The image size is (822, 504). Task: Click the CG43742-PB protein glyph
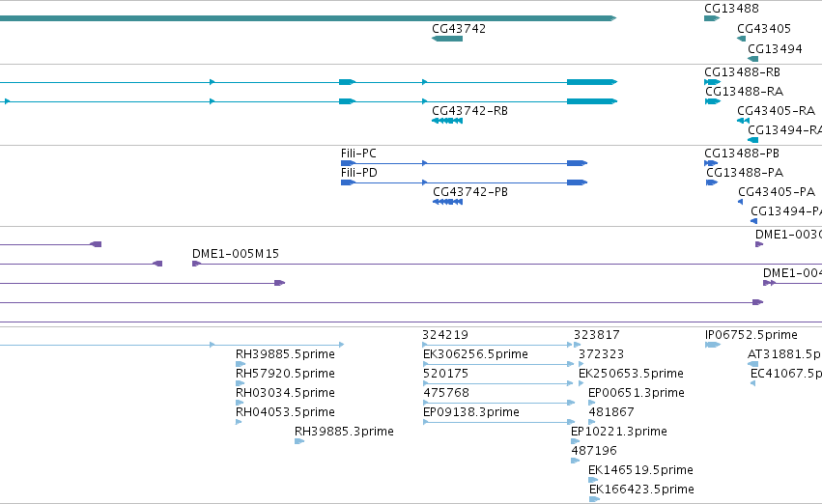click(447, 202)
